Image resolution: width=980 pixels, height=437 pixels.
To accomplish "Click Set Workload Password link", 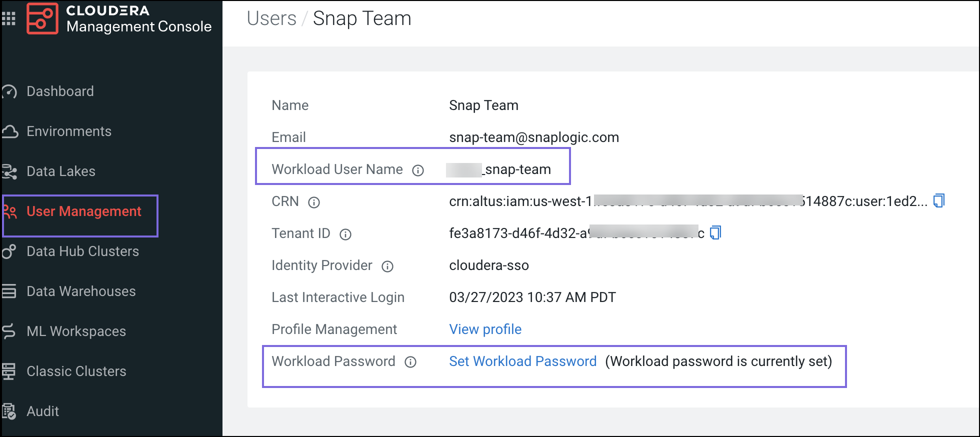I will pyautogui.click(x=522, y=361).
